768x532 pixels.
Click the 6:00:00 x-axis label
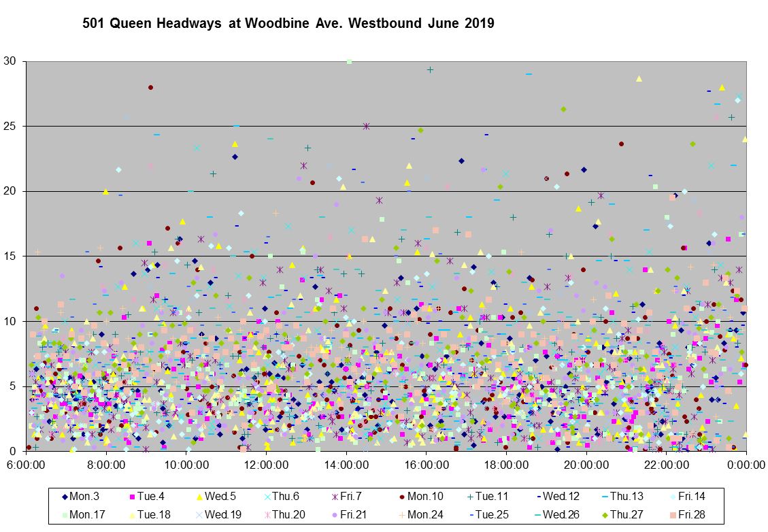[27, 465]
